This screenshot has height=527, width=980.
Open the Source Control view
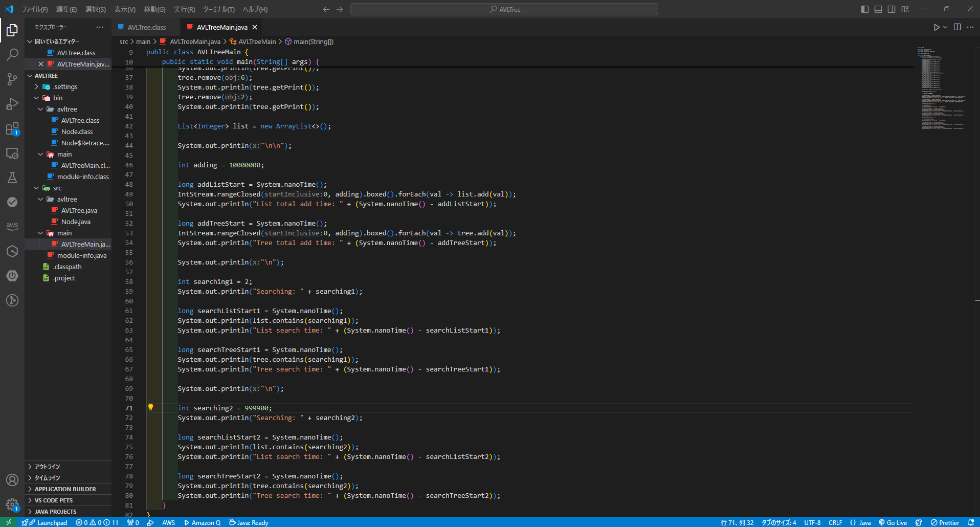(x=12, y=79)
